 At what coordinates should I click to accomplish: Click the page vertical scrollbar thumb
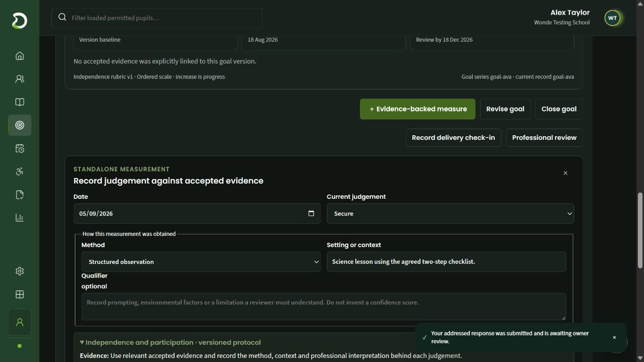click(640, 230)
